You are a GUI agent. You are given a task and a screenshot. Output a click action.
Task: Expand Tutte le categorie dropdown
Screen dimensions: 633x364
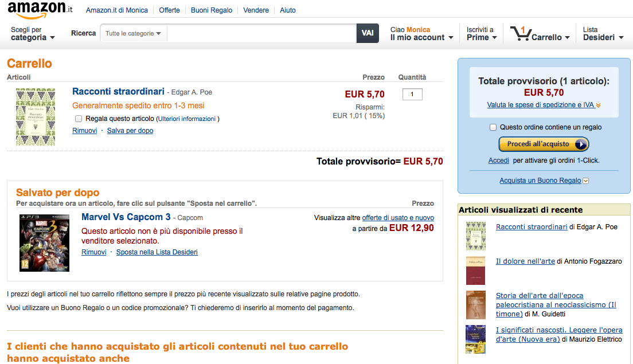point(133,33)
